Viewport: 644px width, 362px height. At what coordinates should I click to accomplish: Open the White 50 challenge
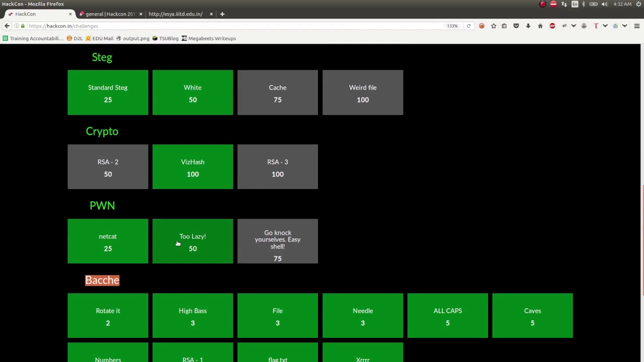tap(193, 93)
